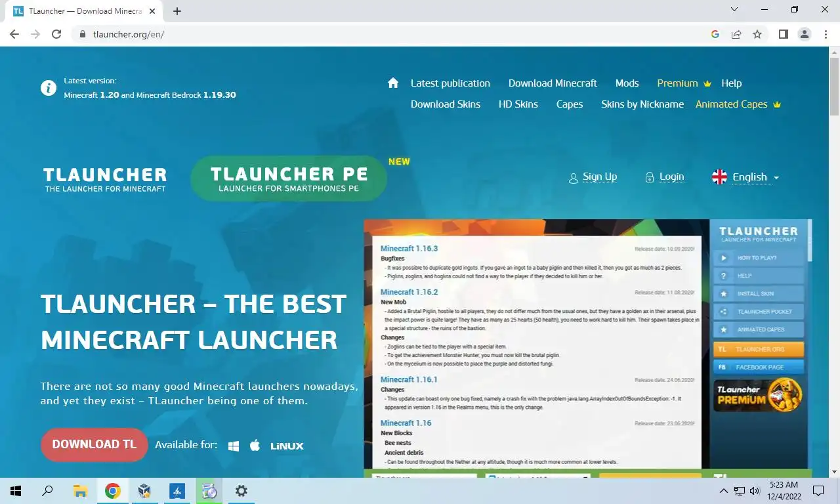Click the padlock icon beside Login

[650, 177]
